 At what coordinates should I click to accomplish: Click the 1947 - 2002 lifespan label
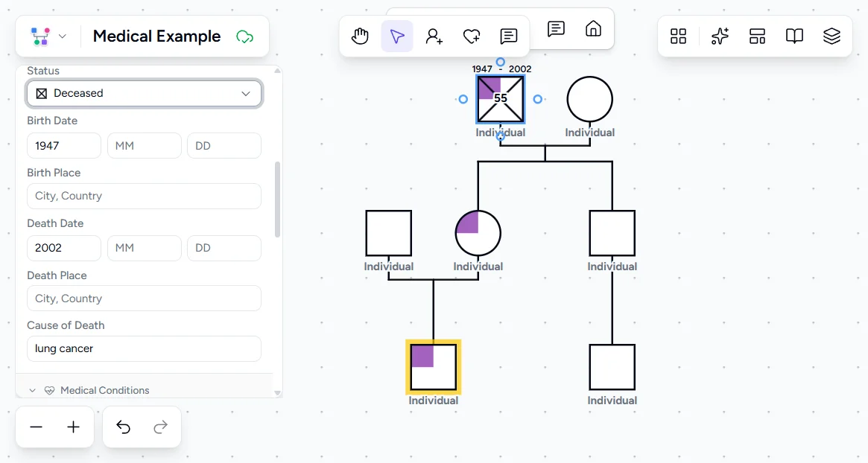pos(501,69)
